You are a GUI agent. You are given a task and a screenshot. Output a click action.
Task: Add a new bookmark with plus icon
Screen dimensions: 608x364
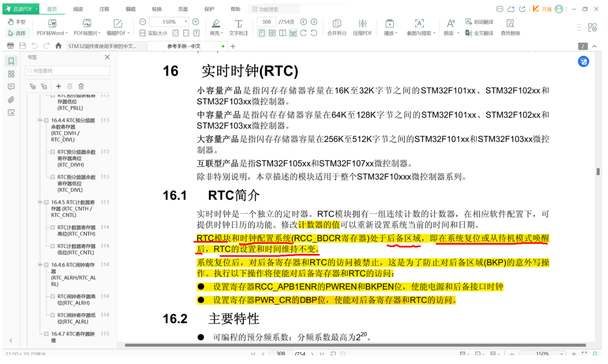click(59, 86)
